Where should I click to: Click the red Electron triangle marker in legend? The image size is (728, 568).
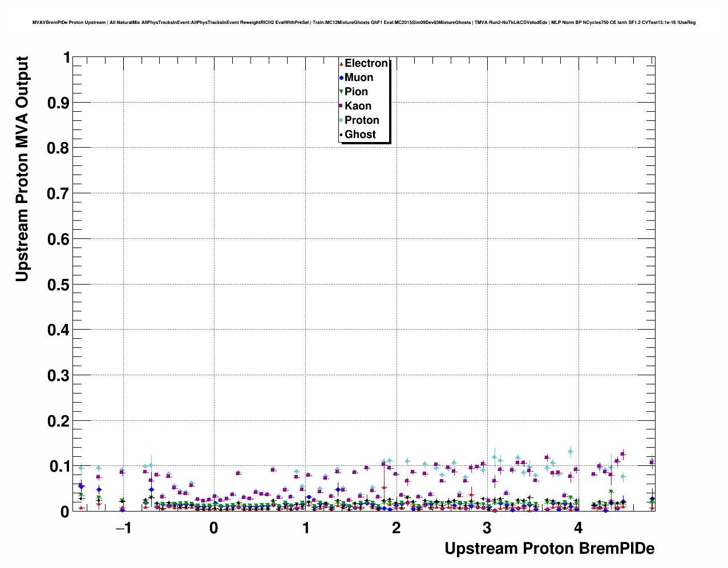point(341,63)
